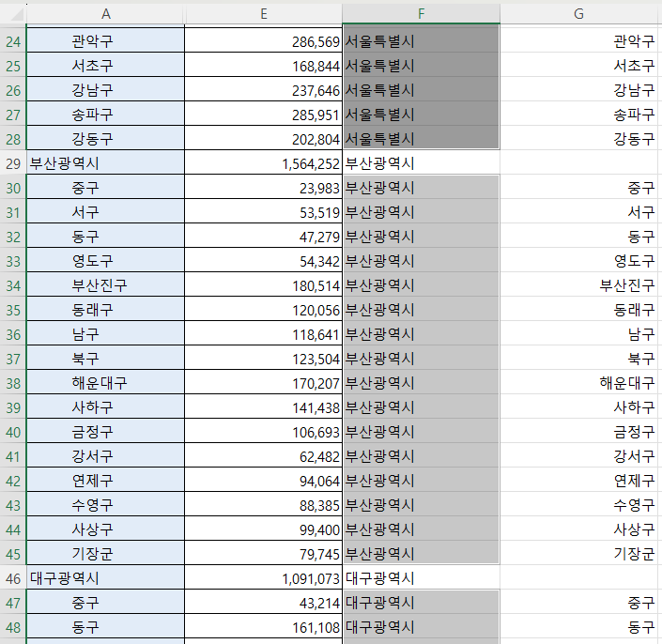
Task: Select the value 180,514
Action: click(316, 286)
